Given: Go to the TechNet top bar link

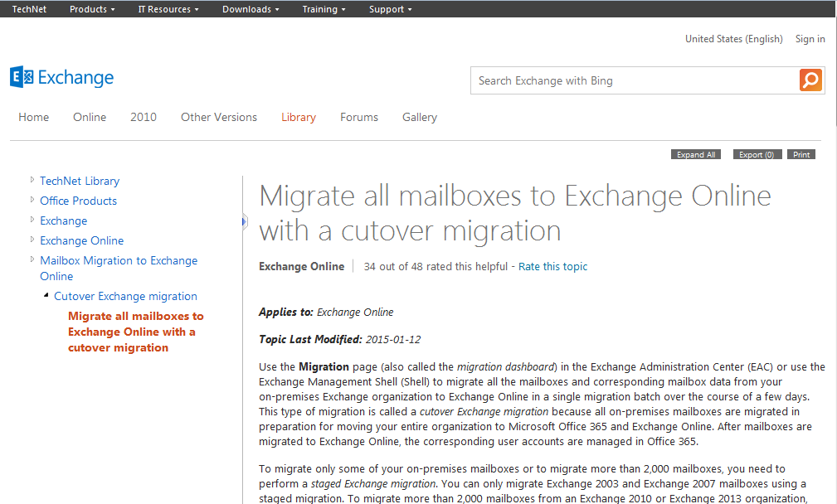Looking at the screenshot, I should (29, 9).
